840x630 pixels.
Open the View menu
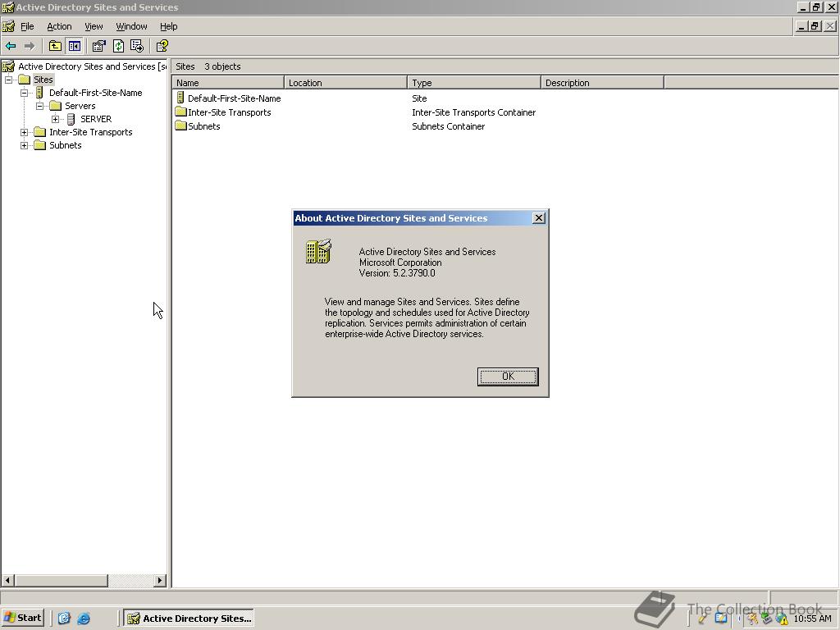(x=94, y=26)
